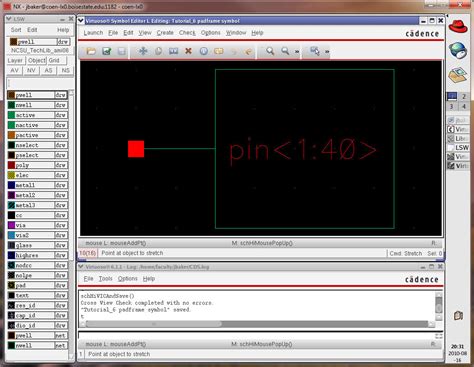The image size is (474, 367).
Task: Open the File menu in Symbol Editor
Action: coord(113,33)
